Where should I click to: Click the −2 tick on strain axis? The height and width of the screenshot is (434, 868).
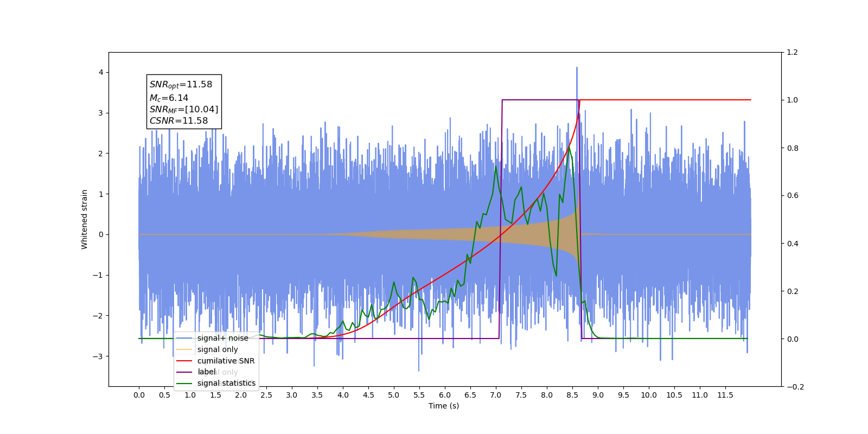pyautogui.click(x=98, y=316)
